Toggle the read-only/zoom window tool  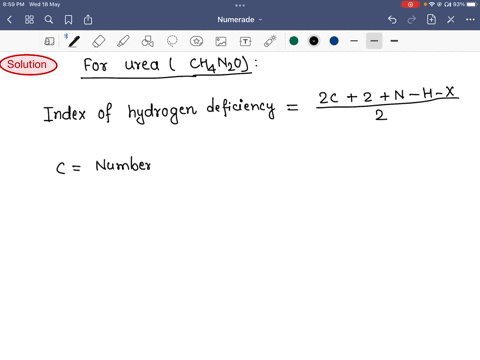tap(49, 41)
